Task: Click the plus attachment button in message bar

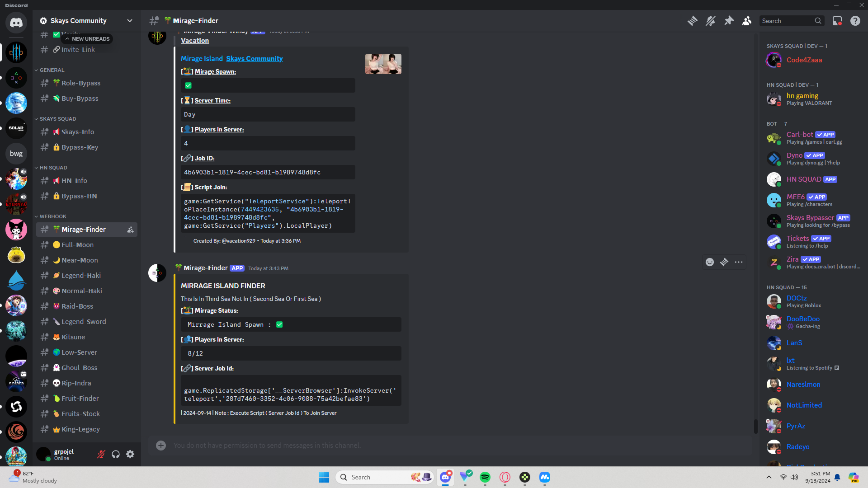Action: [x=161, y=446]
